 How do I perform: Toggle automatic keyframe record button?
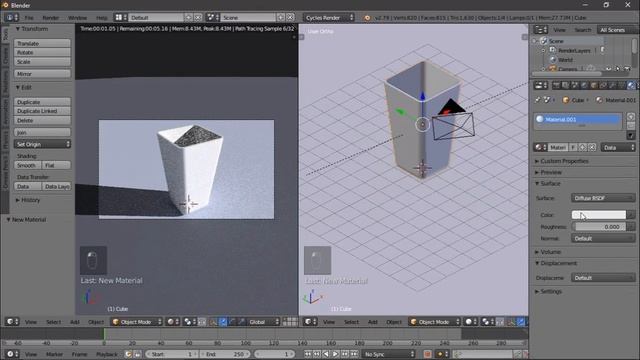click(427, 354)
